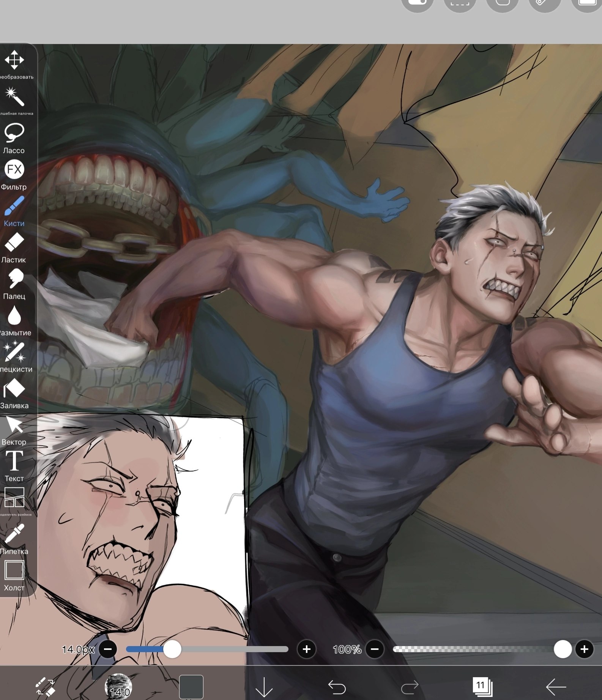Decrease opacity with the minus button

[375, 649]
